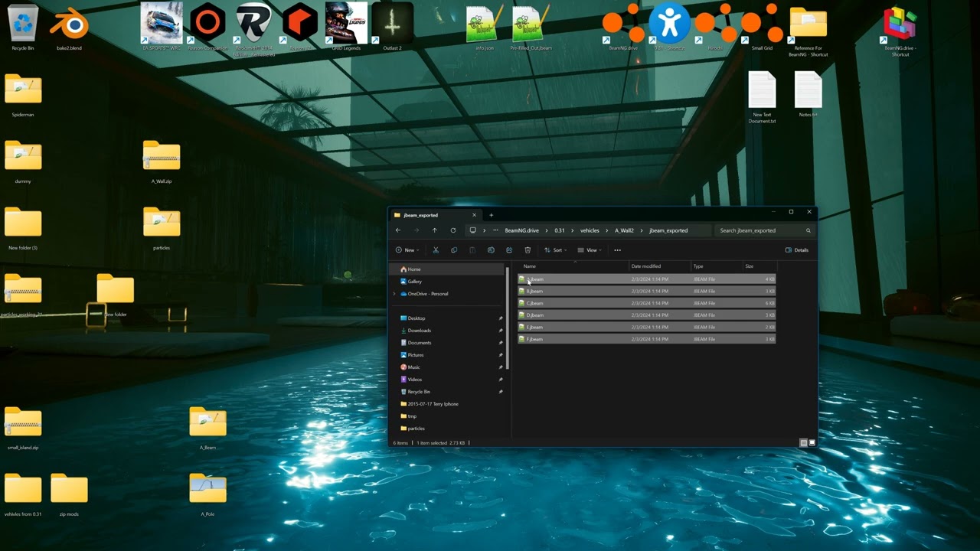This screenshot has width=980, height=551.
Task: Toggle the Details pane button
Action: tap(797, 250)
